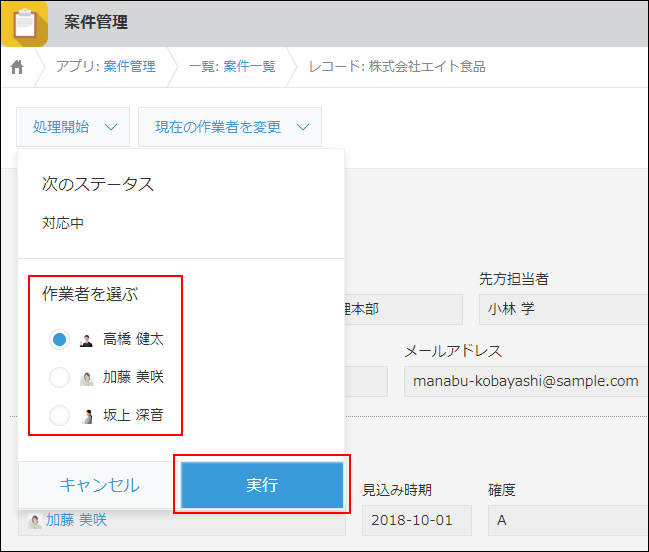Open 加藤 美咲 user link in record
The image size is (649, 552).
76,520
